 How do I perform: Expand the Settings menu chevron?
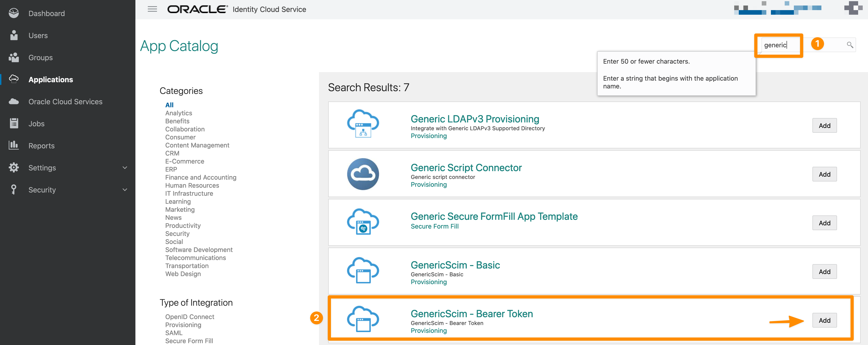click(x=125, y=168)
